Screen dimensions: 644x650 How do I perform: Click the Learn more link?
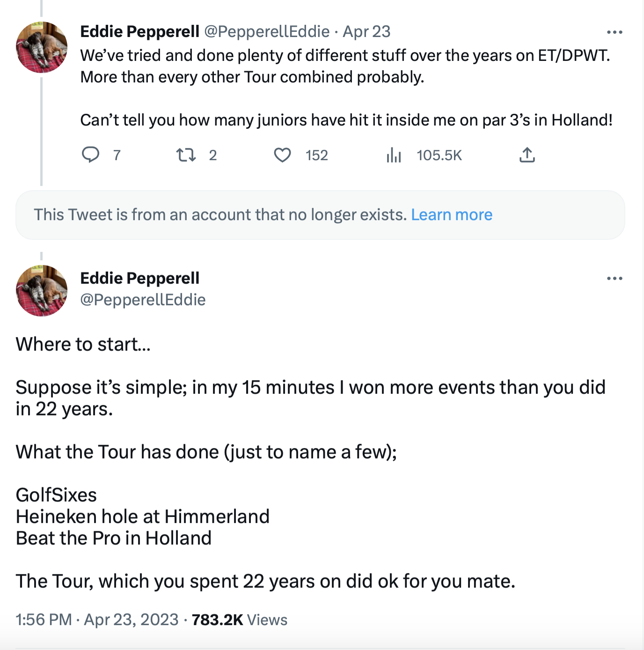(452, 214)
